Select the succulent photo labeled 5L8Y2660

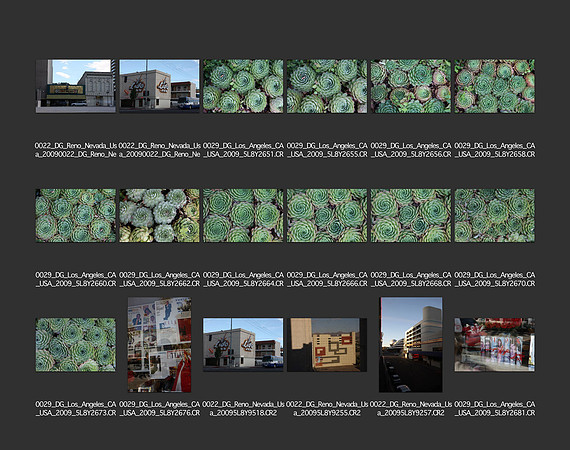76,216
